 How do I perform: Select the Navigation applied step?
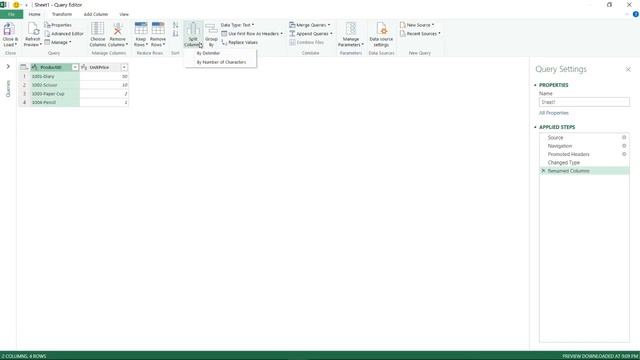coord(584,146)
